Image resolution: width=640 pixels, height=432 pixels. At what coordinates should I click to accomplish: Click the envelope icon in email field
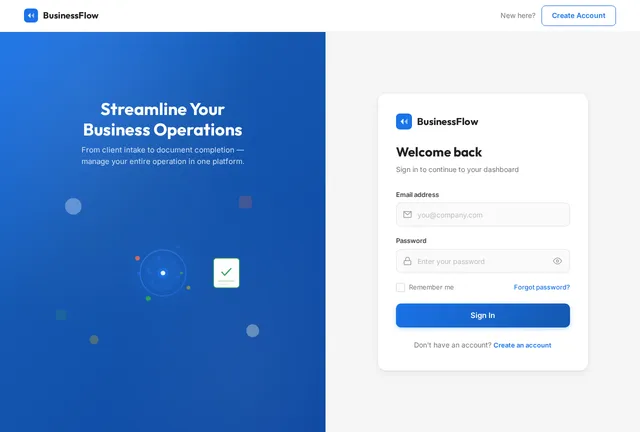click(407, 214)
